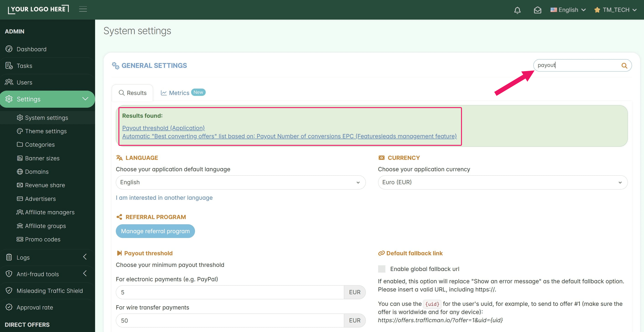This screenshot has height=332, width=644.
Task: Click the Promo codes ticket icon
Action: pos(20,239)
